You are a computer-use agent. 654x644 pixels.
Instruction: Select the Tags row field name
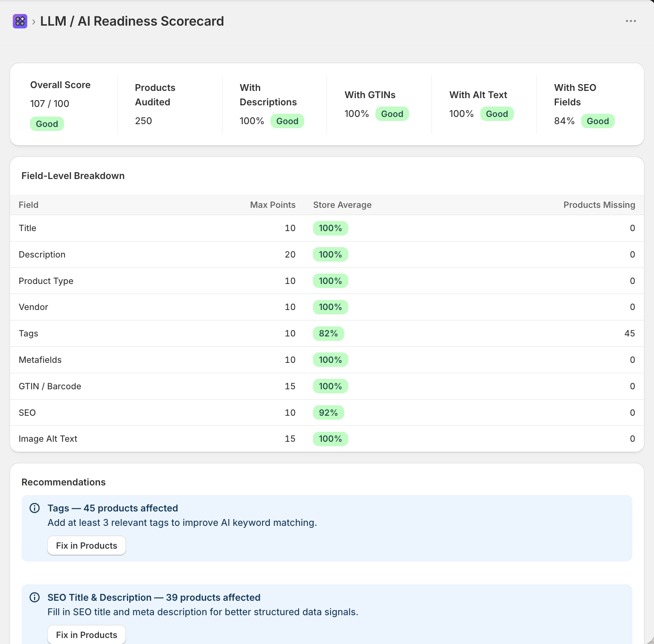coord(28,334)
